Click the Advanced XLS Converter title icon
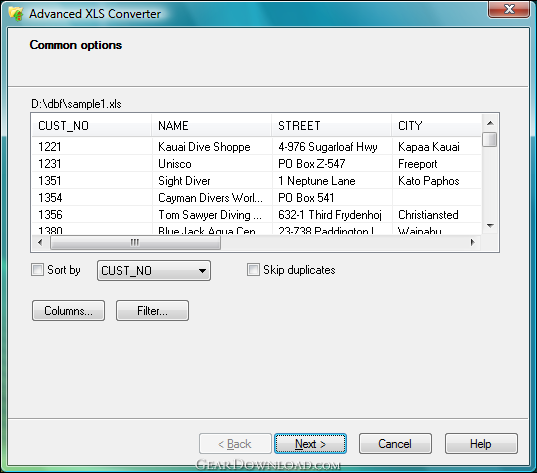Screen dimensions: 537x473 point(15,14)
